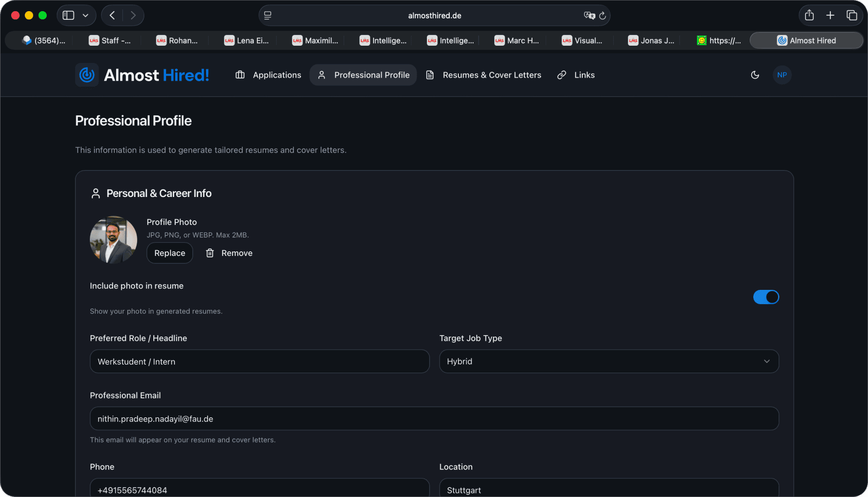Open the Target Job Type dropdown

[x=609, y=361]
